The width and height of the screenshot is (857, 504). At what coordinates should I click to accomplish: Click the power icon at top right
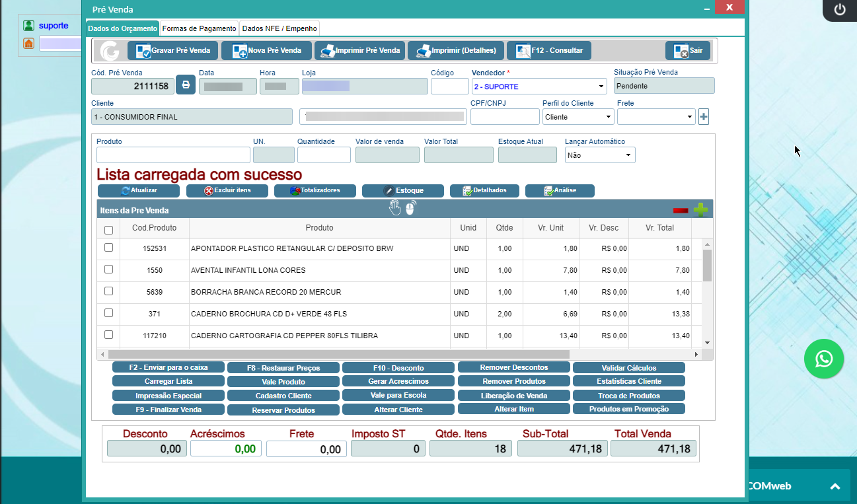tap(840, 9)
